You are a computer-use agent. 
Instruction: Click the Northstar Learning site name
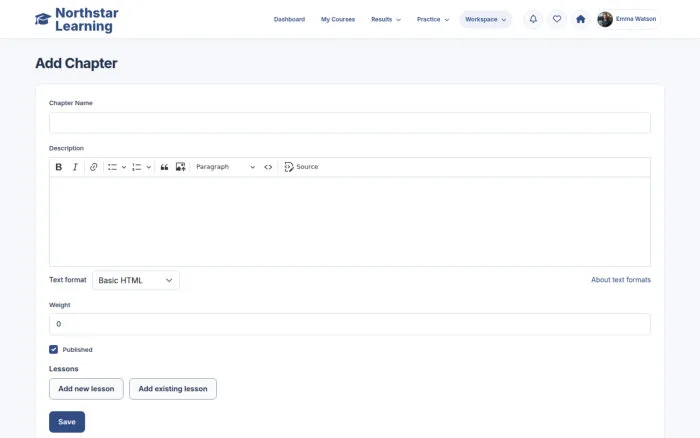(87, 19)
